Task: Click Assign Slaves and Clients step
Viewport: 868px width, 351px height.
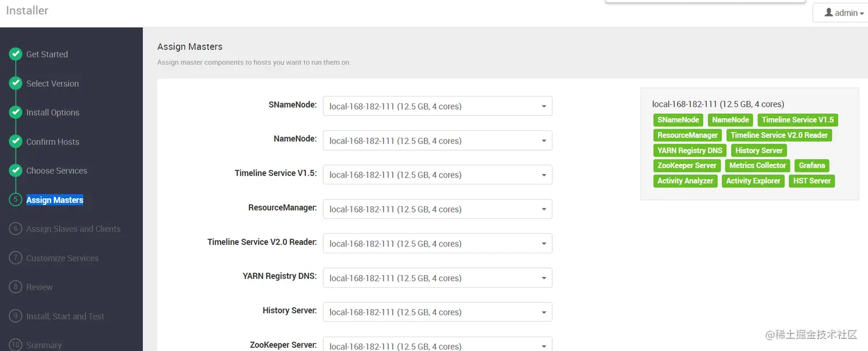Action: (x=73, y=229)
